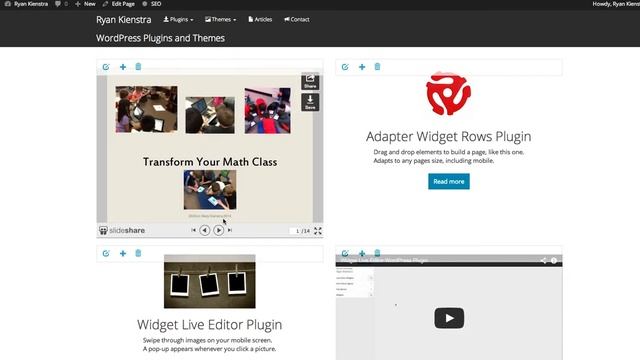Add a widget with the plus icon above the video
Image resolution: width=640 pixels, height=360 pixels.
pyautogui.click(x=362, y=253)
